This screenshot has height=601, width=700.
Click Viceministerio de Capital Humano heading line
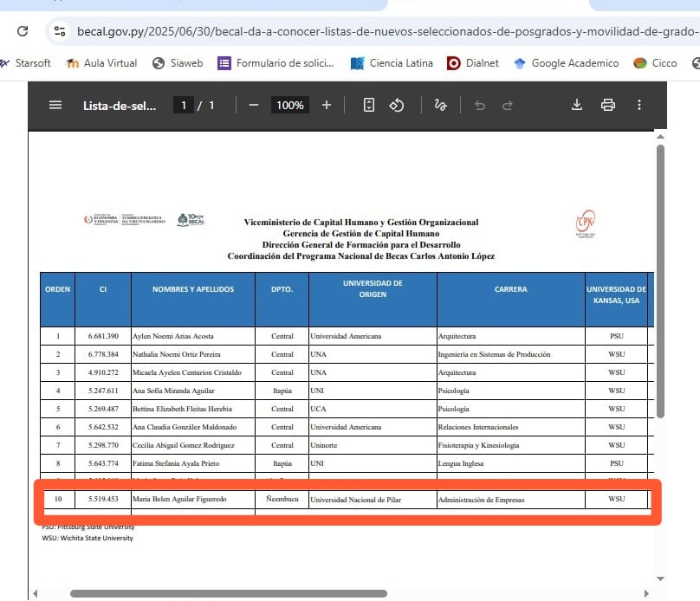361,223
